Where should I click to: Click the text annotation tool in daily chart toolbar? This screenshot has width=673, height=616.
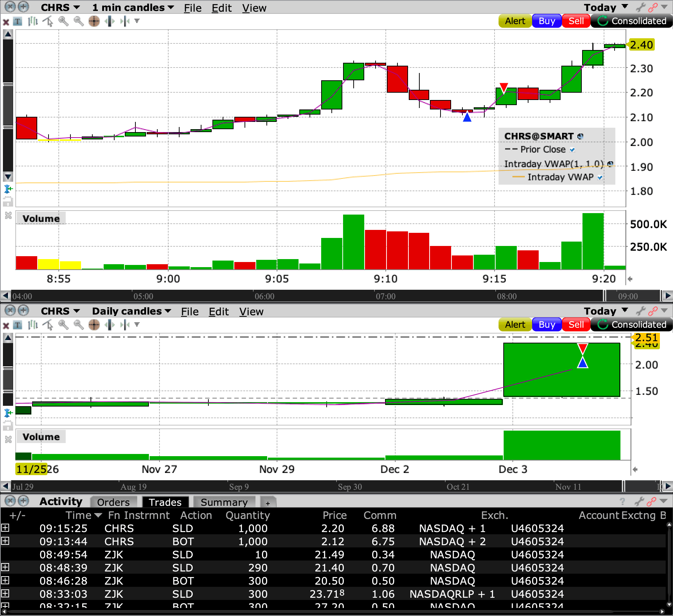point(18,325)
